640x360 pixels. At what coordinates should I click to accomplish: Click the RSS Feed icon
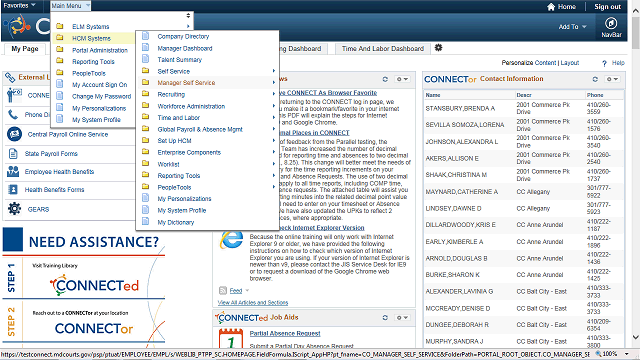223,290
